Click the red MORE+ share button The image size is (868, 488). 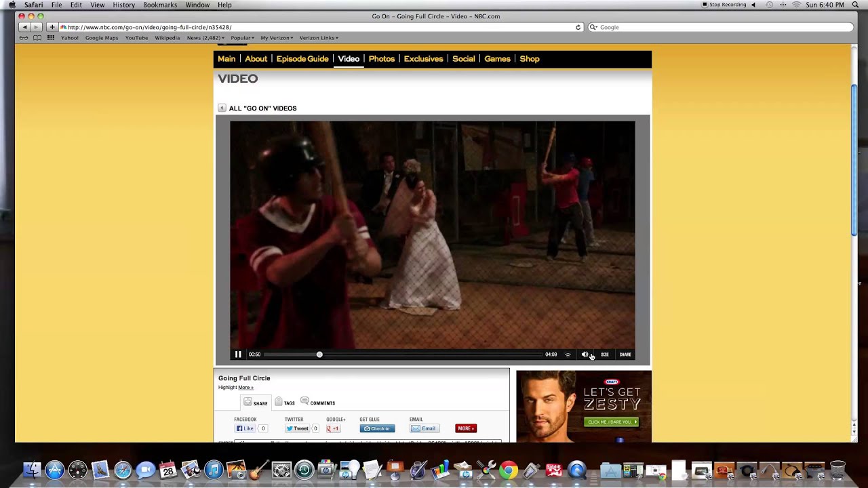[466, 428]
